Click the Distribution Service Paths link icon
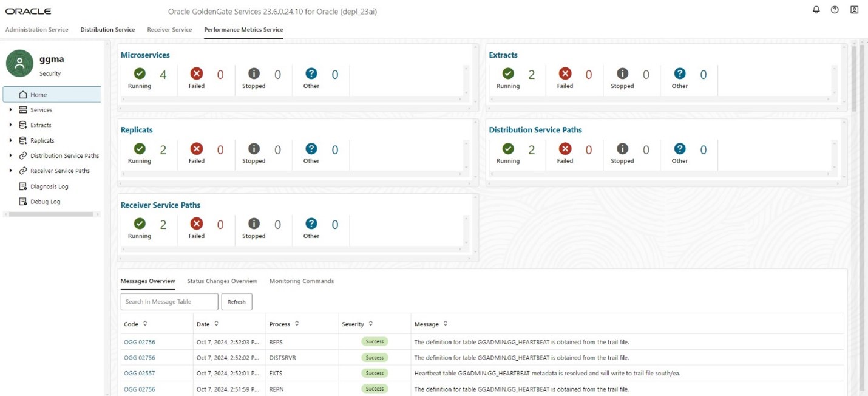868x396 pixels. [x=23, y=155]
